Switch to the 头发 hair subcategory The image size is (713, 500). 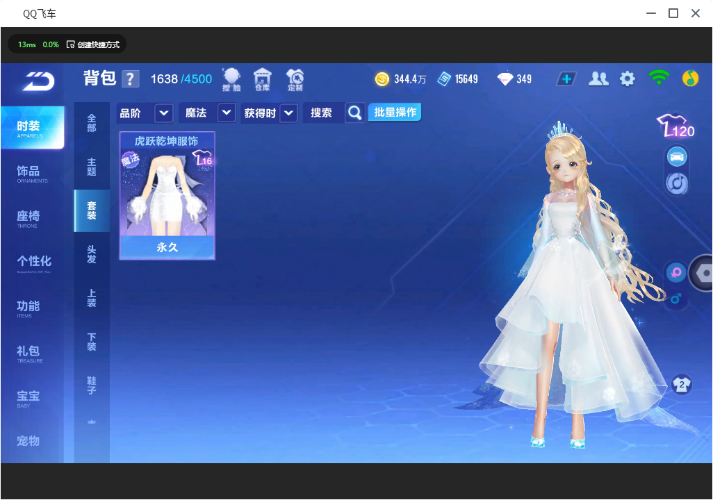[92, 255]
